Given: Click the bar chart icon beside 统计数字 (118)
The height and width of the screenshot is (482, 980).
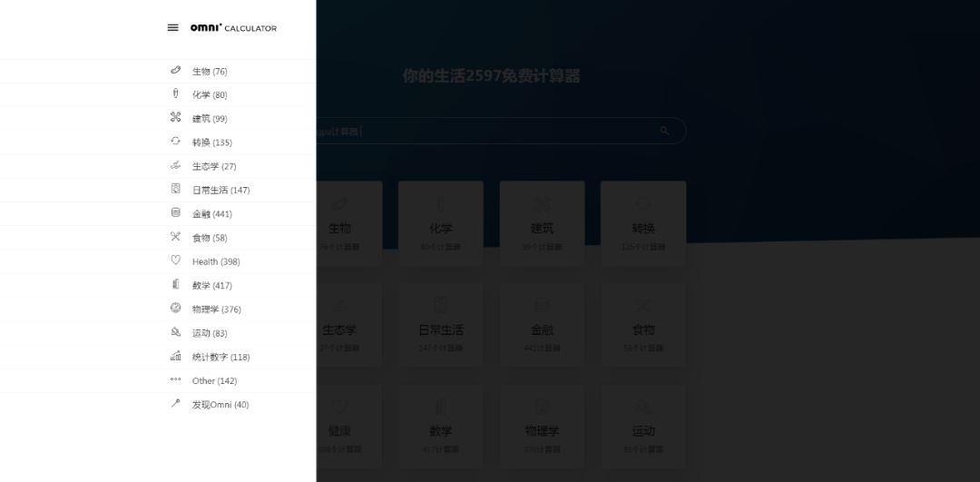Looking at the screenshot, I should pos(176,356).
